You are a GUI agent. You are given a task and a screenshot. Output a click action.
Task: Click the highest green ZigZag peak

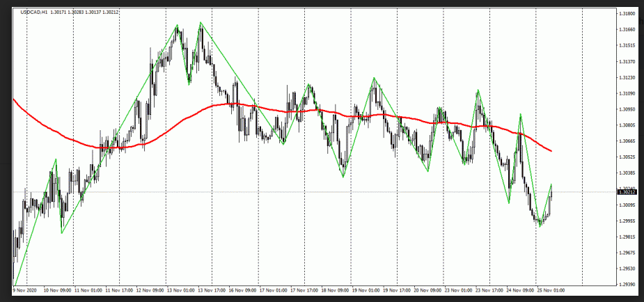201,22
